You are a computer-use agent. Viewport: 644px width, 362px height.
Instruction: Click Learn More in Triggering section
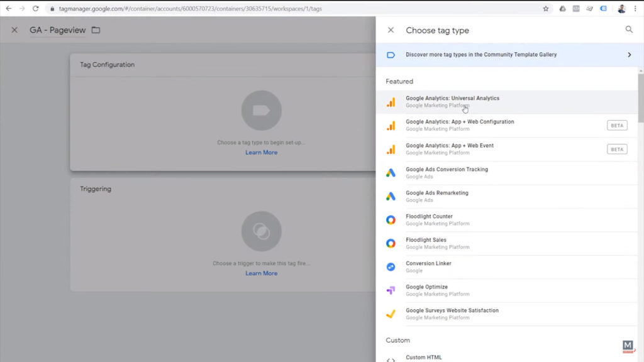point(261,273)
